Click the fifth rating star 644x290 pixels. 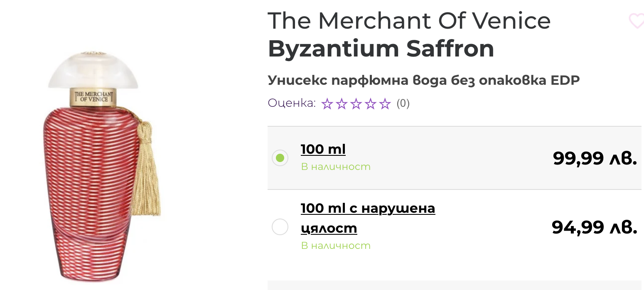(x=385, y=103)
